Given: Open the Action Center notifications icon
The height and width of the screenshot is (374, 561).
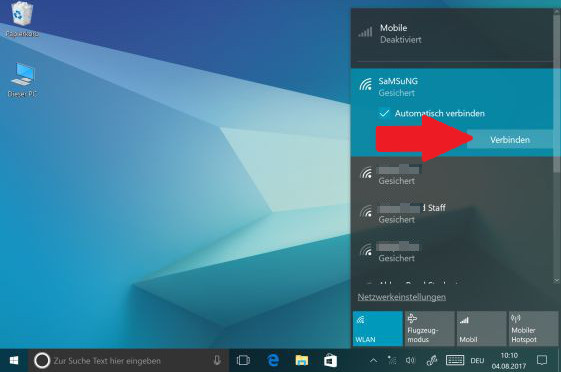Looking at the screenshot, I should pos(542,360).
